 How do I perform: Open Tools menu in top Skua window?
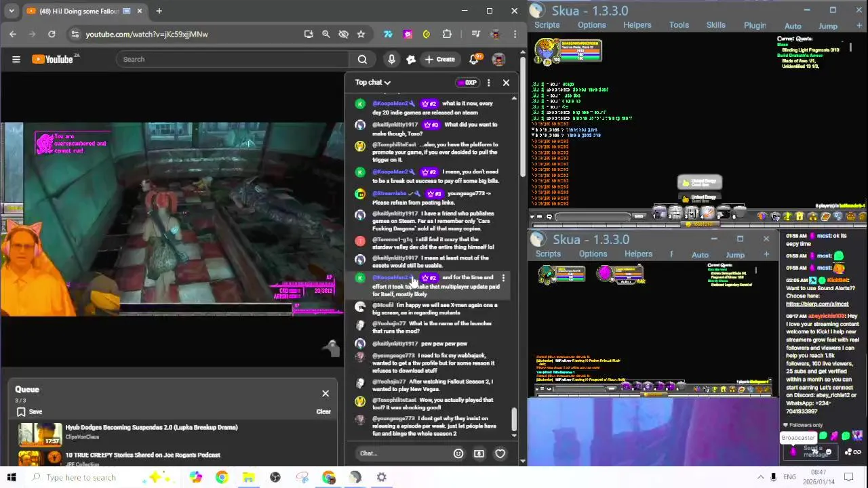tap(679, 25)
